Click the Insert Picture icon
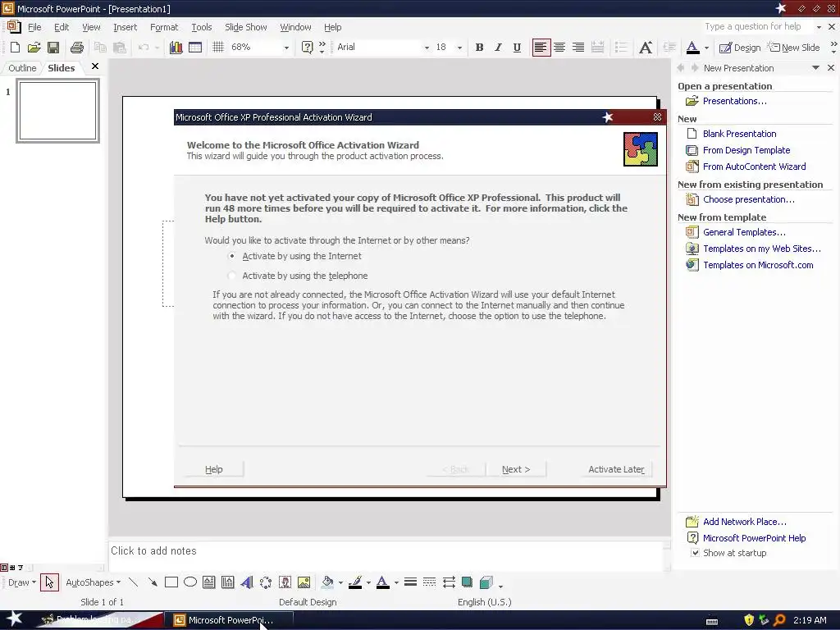840x630 pixels. click(x=304, y=582)
